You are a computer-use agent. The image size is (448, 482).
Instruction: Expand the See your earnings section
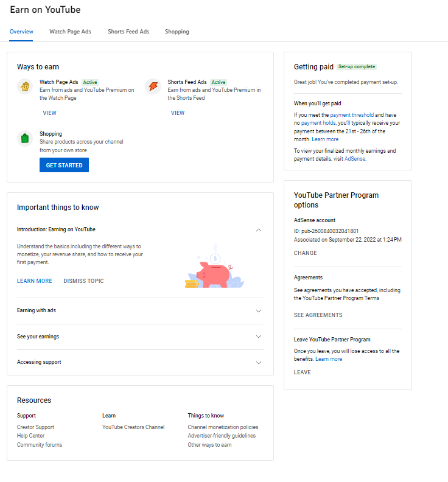[x=259, y=337]
